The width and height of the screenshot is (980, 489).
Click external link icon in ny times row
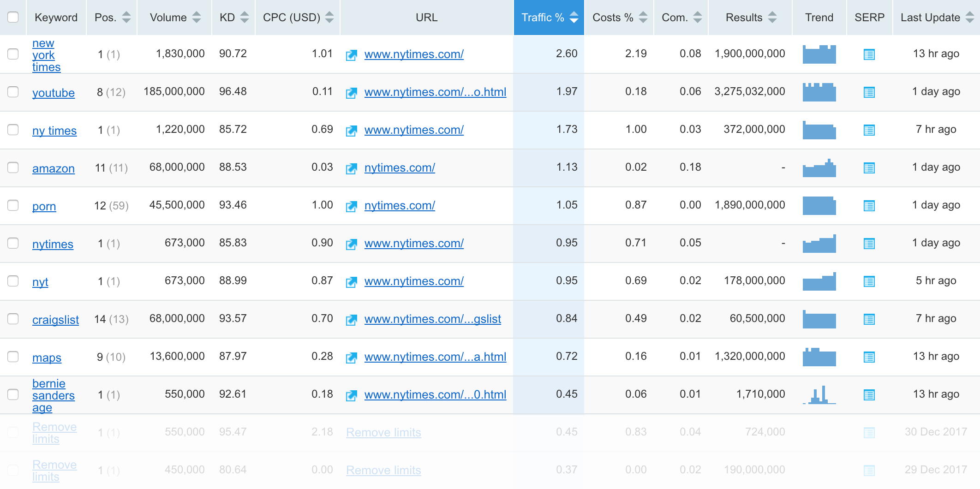[x=352, y=131]
